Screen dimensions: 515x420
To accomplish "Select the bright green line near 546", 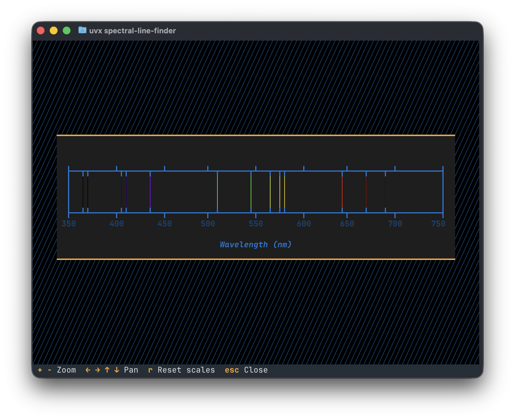I will 251,192.
